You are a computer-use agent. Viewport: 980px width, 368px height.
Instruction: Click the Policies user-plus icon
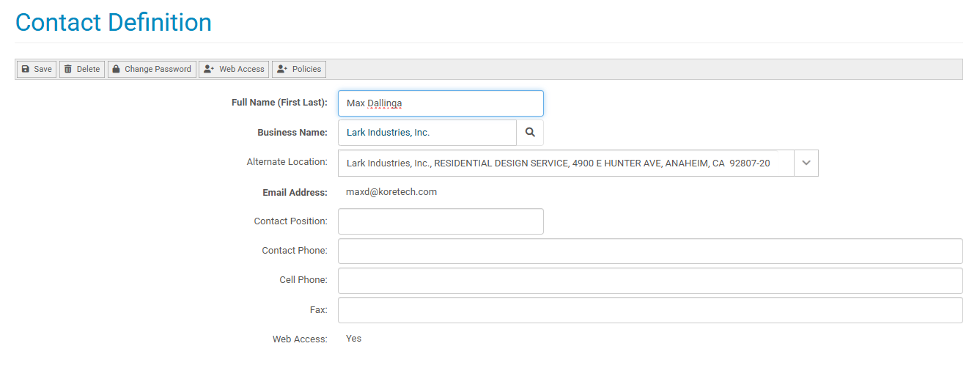(282, 69)
